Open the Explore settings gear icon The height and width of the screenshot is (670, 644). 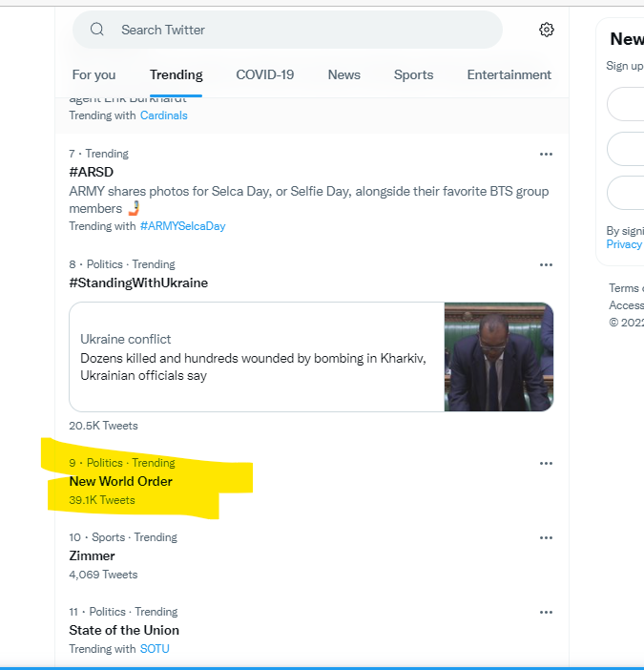(x=546, y=30)
